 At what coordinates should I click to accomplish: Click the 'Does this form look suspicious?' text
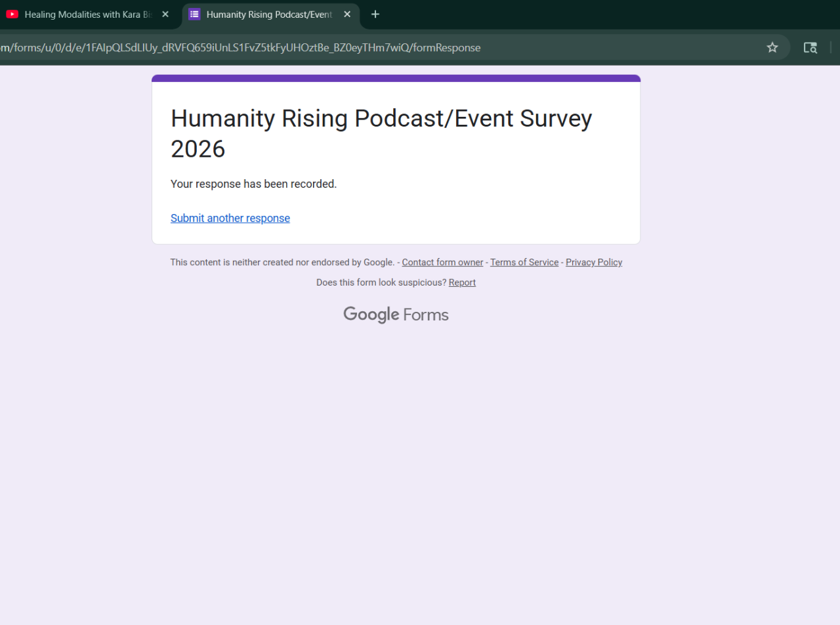(381, 283)
